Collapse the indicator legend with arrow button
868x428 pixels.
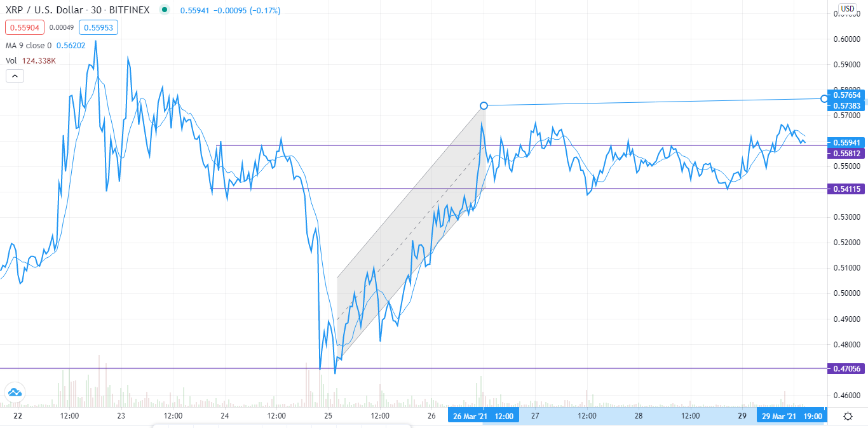[15, 76]
